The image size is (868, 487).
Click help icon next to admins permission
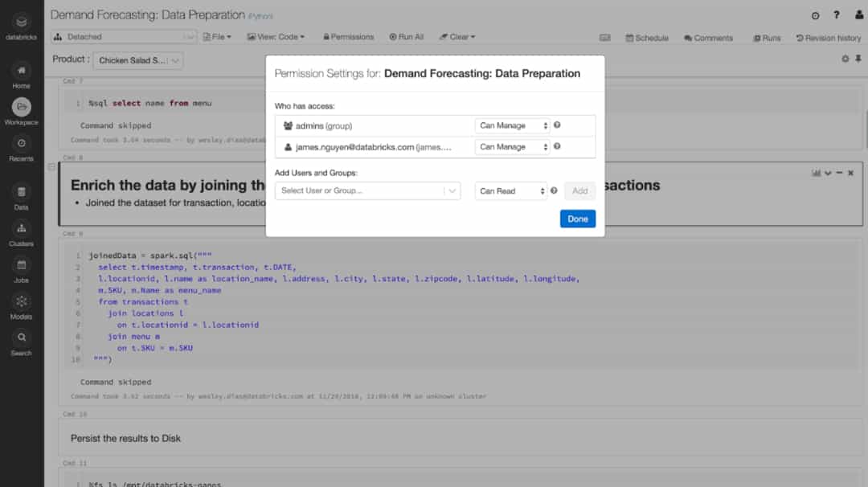click(557, 125)
